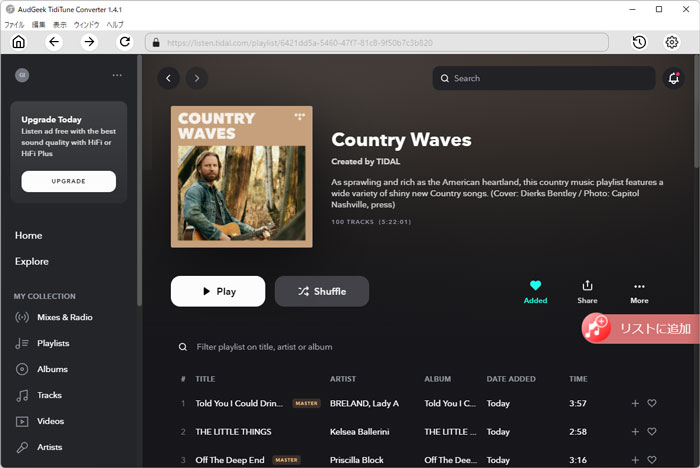
Task: Open notifications bell icon
Action: click(x=673, y=78)
